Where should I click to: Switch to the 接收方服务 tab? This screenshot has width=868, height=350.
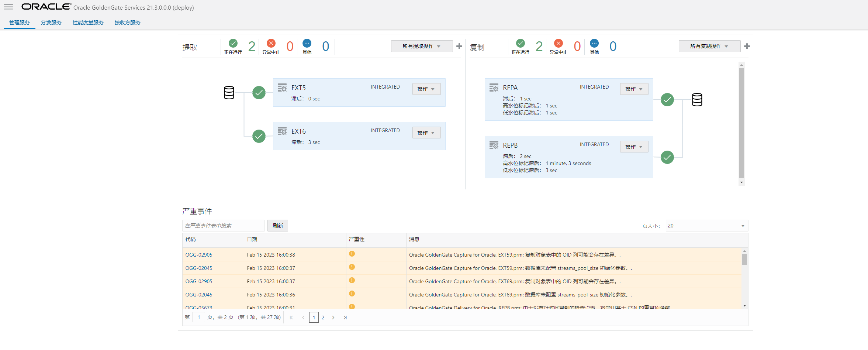[128, 23]
